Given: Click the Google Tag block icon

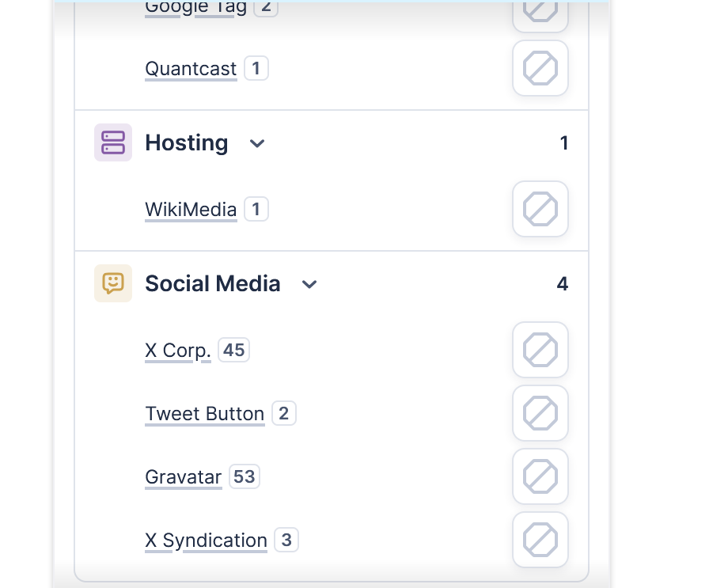Looking at the screenshot, I should (540, 9).
